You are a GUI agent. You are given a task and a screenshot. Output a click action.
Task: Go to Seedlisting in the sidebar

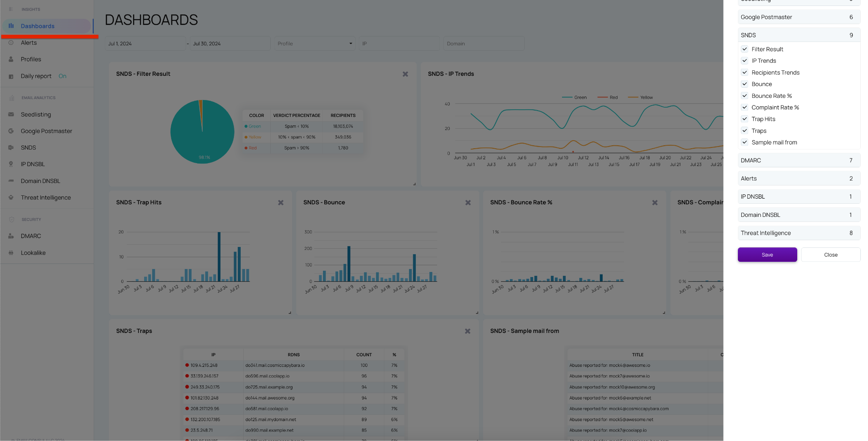[36, 114]
